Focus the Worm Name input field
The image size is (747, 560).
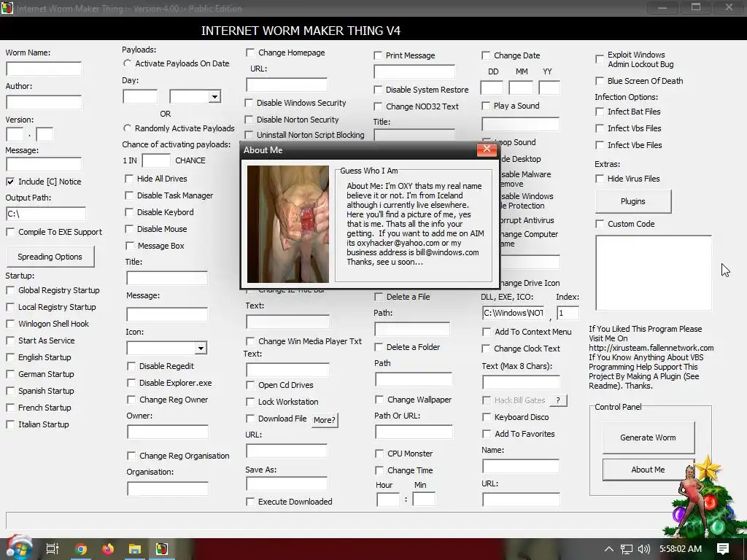click(44, 69)
